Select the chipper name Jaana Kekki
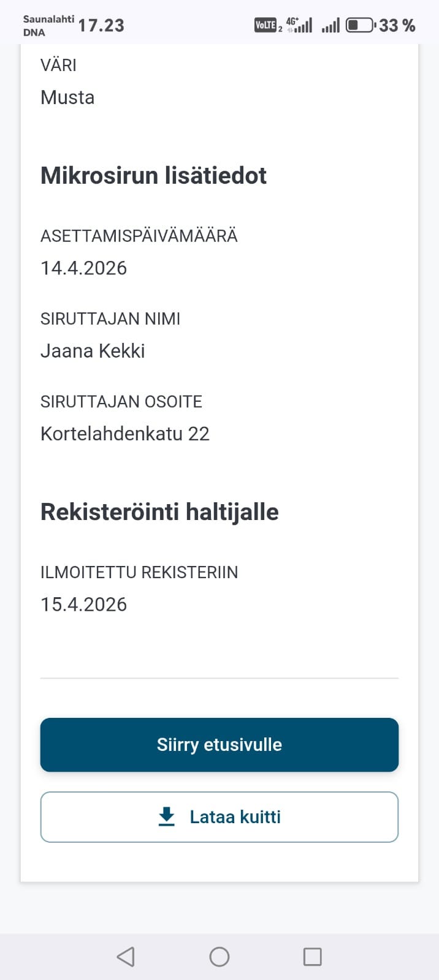Image resolution: width=439 pixels, height=980 pixels. pos(93,351)
